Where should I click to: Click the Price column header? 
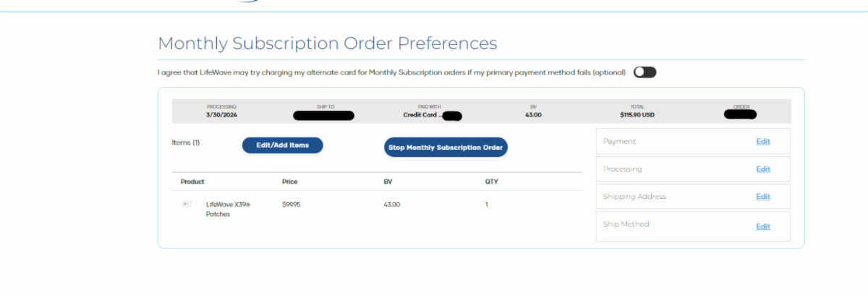(289, 182)
